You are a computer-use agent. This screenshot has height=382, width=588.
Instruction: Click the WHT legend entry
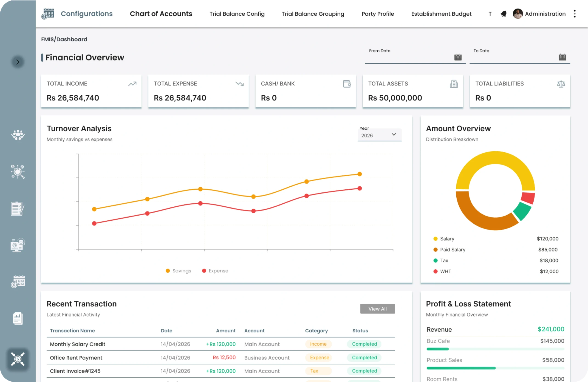[442, 271]
